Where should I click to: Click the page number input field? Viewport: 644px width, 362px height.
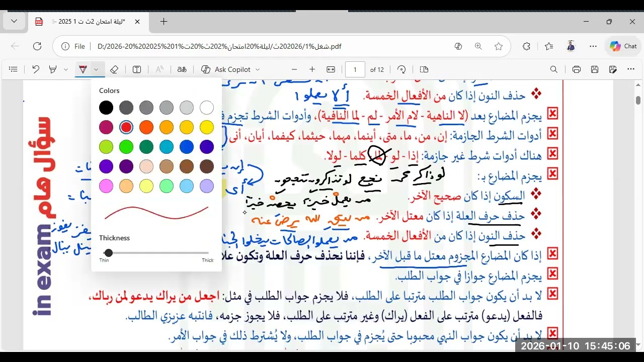[355, 69]
